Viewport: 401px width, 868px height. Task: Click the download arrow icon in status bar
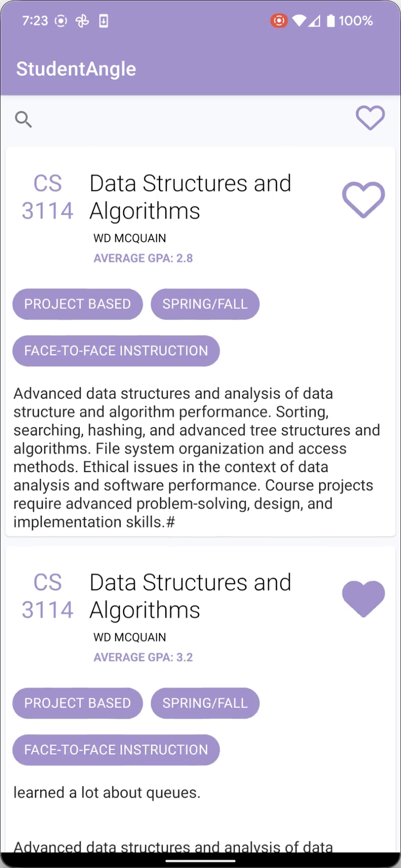[104, 21]
